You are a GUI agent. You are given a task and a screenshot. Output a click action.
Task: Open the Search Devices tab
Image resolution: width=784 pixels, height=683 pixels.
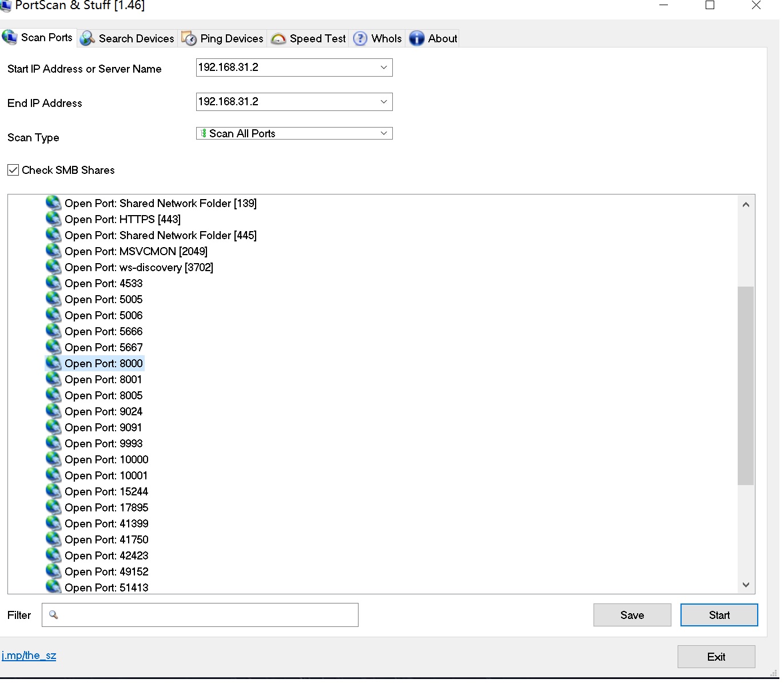point(128,38)
